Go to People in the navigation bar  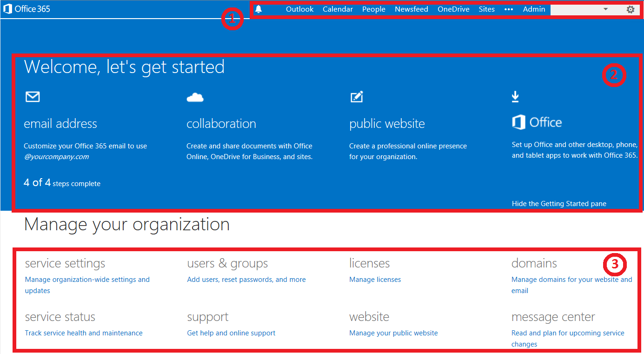374,9
